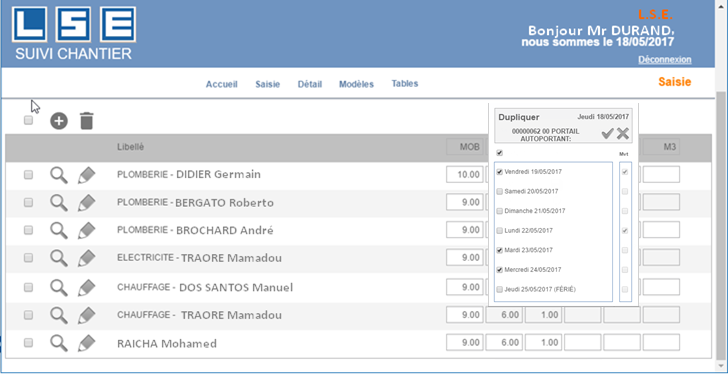This screenshot has width=728, height=377.
Task: Edit CHAUFFAGE TRAORE Mamadou row with the pencil
Action: click(x=86, y=316)
